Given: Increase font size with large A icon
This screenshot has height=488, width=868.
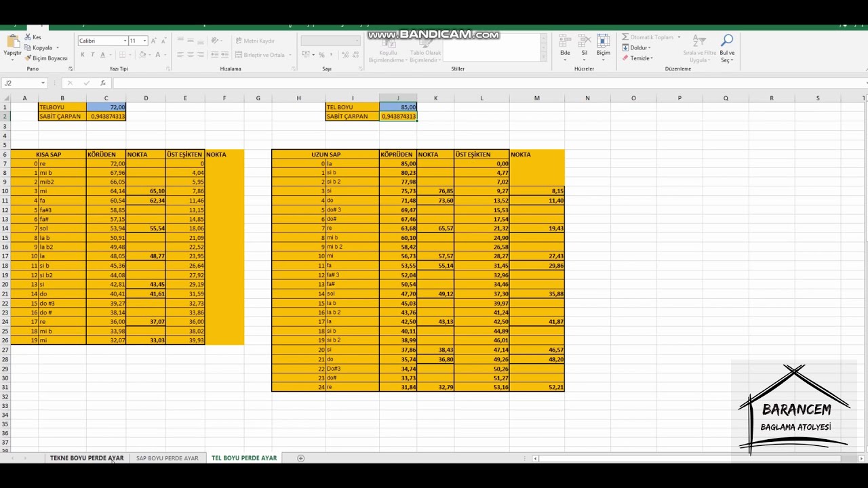Looking at the screenshot, I should click(x=154, y=41).
